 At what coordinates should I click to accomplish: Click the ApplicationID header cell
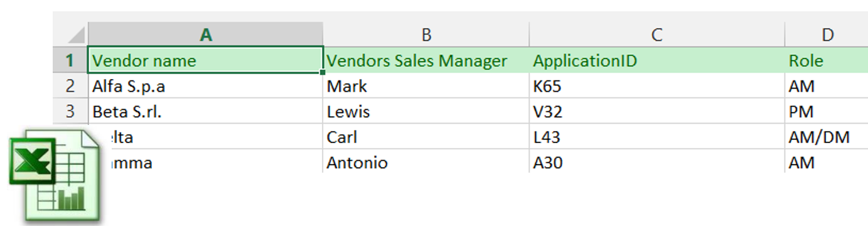[x=656, y=61]
